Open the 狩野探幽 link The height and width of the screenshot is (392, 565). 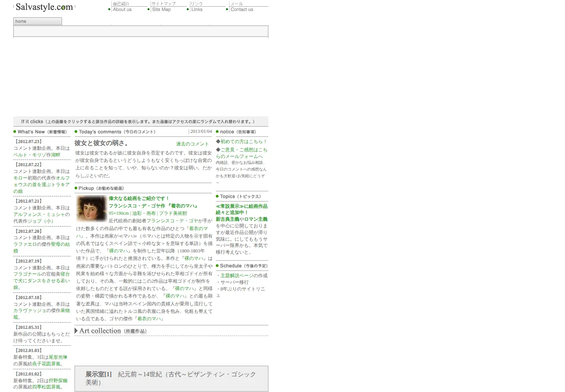tap(58, 381)
